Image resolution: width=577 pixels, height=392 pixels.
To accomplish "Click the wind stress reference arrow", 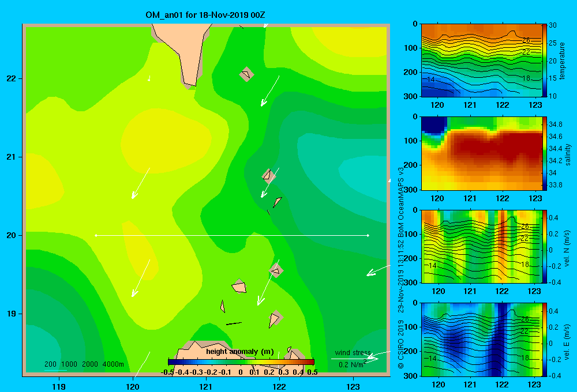I will [x=355, y=359].
